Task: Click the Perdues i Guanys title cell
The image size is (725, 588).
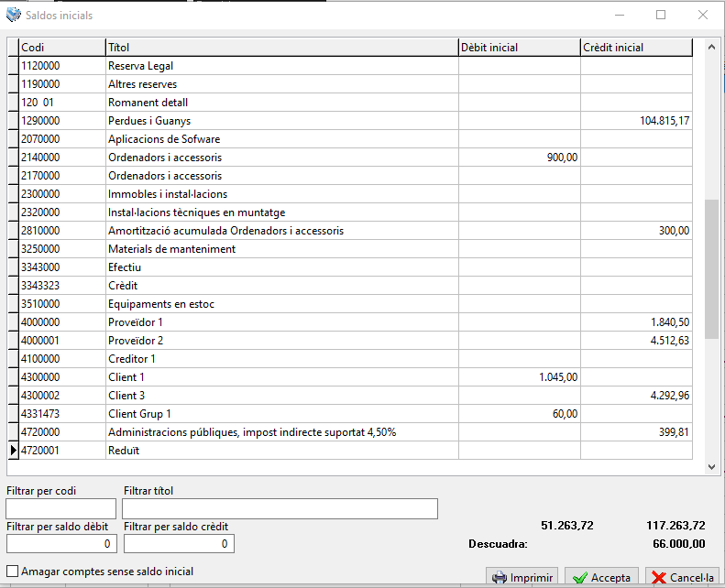Action: 282,121
